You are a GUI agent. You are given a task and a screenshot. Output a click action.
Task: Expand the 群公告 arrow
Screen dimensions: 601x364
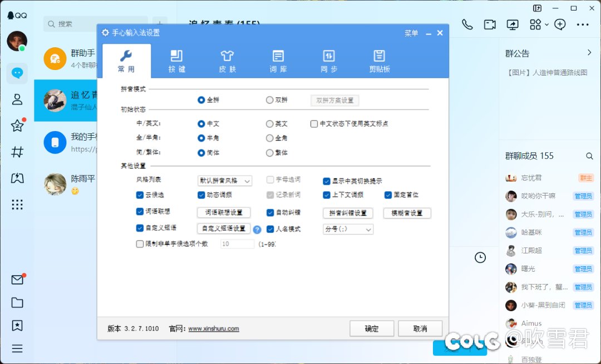[589, 53]
